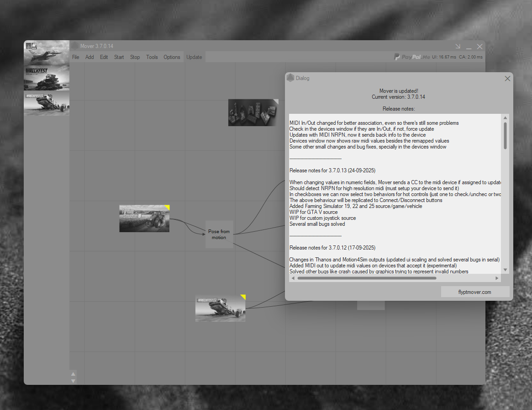Screen dimensions: 532x410
Task: Click release notes scroll down arrow
Action: pyautogui.click(x=505, y=270)
